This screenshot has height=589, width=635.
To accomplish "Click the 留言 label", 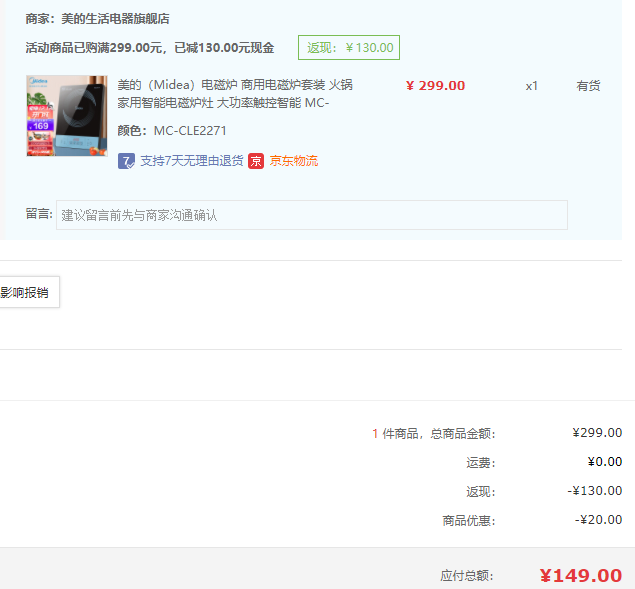I will pyautogui.click(x=39, y=213).
